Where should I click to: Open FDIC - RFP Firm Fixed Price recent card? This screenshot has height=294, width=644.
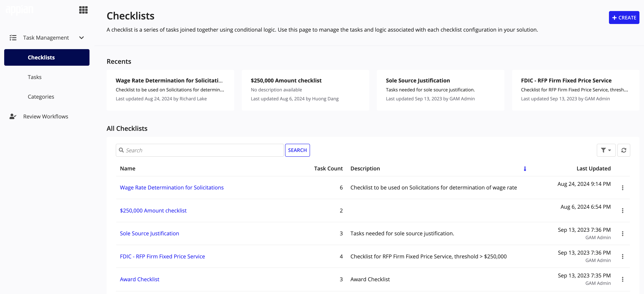(576, 90)
